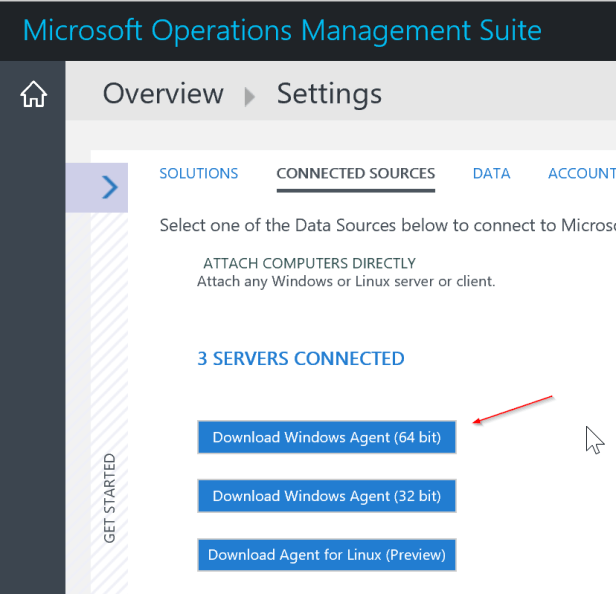Open the Connected Sources tab
Screen dimensions: 616x594
(x=355, y=173)
